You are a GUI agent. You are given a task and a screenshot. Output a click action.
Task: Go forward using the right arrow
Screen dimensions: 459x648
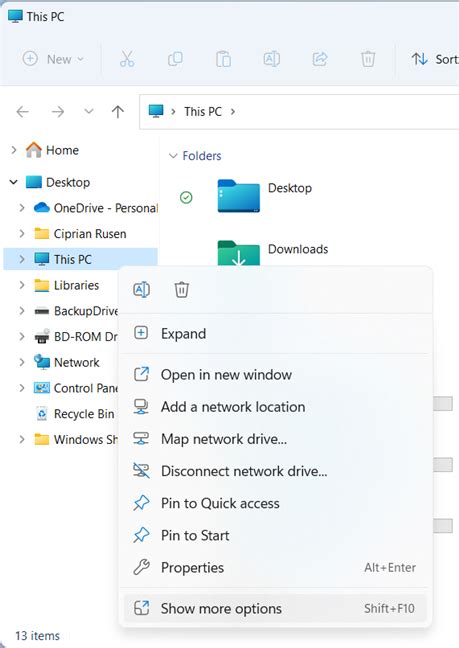point(58,112)
